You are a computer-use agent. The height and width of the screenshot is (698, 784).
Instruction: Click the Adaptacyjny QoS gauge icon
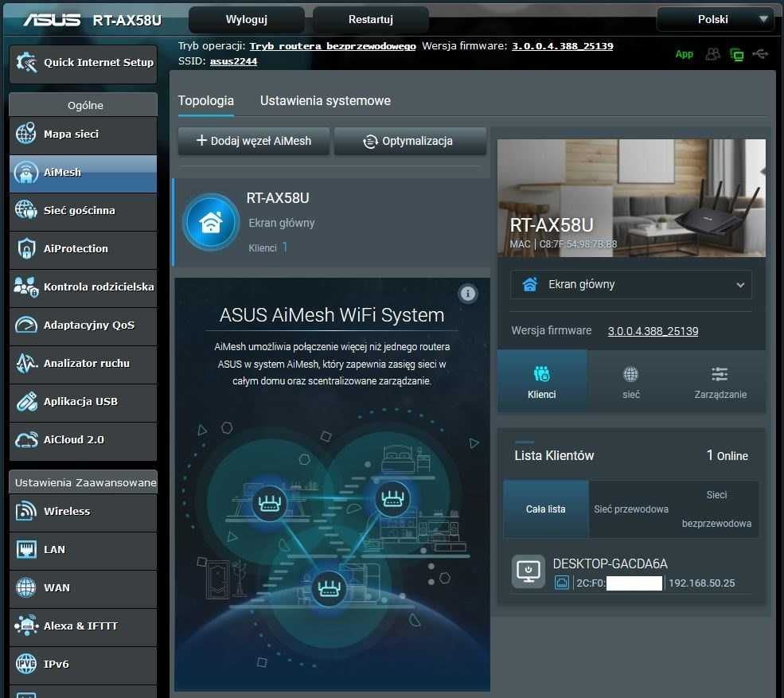click(x=26, y=325)
